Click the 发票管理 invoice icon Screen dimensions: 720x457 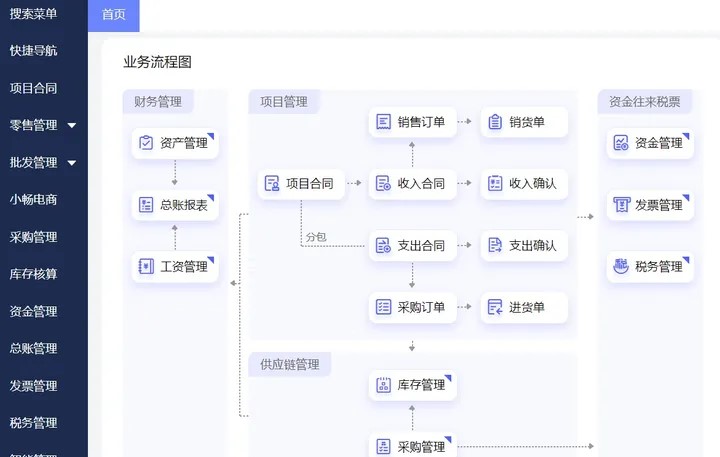(x=621, y=205)
